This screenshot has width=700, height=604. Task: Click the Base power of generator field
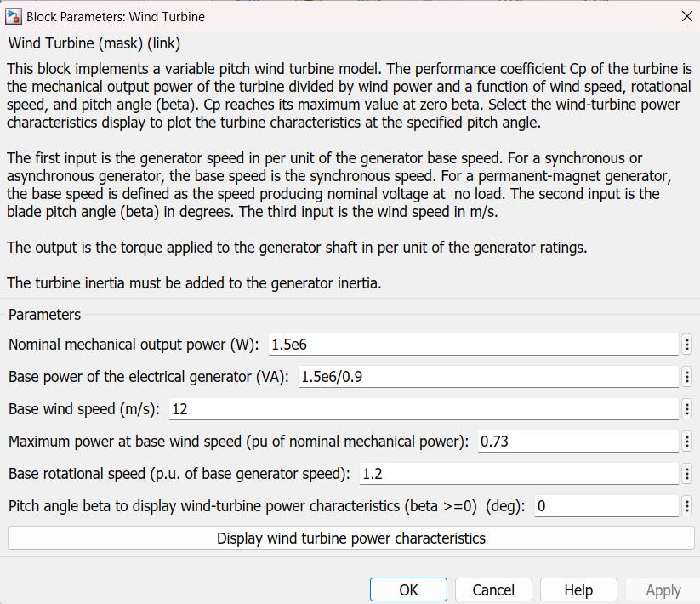pyautogui.click(x=487, y=377)
